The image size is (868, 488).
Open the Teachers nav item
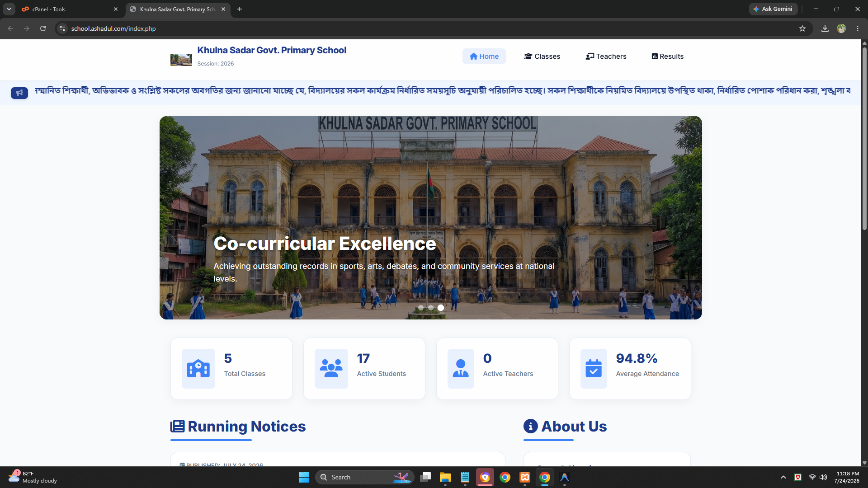point(606,56)
